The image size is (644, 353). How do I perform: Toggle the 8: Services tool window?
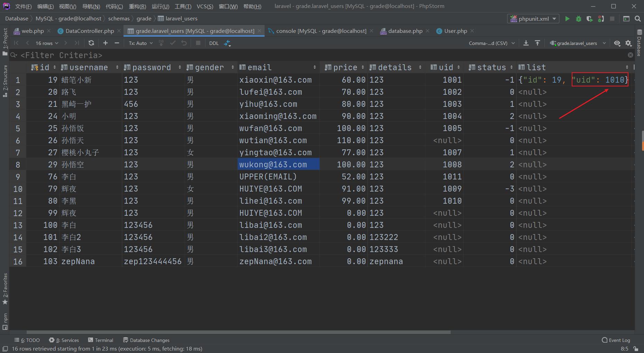click(x=64, y=340)
